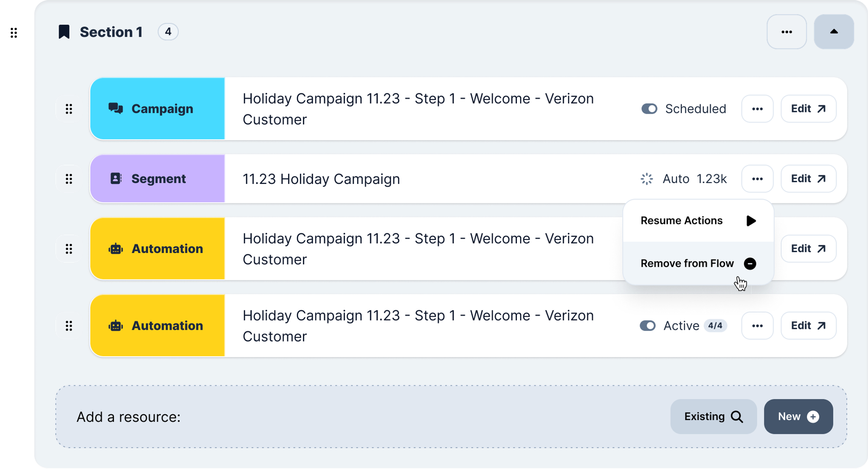Image resolution: width=868 pixels, height=469 pixels.
Task: Open the Campaign row three-dot menu
Action: coord(757,109)
